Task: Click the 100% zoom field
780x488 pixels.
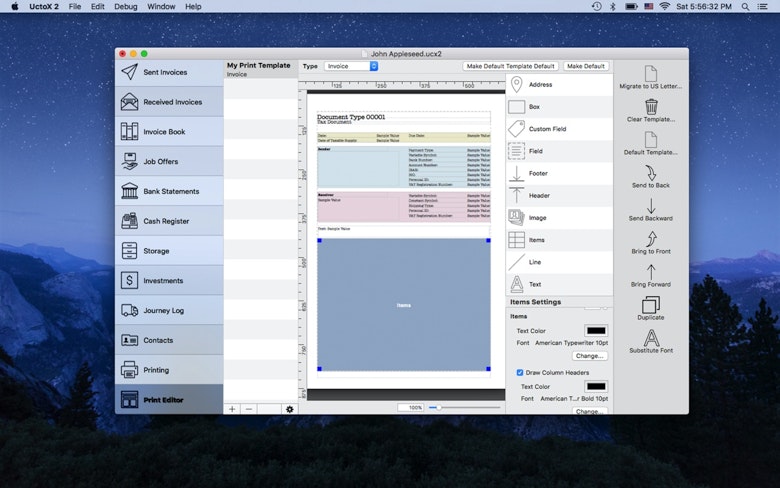Action: (411, 407)
